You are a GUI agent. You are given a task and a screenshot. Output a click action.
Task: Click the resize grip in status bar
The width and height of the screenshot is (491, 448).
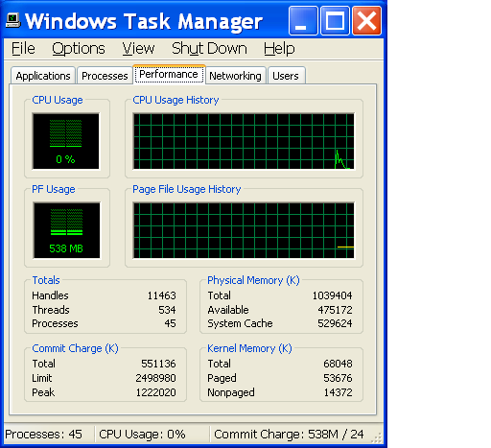377,437
